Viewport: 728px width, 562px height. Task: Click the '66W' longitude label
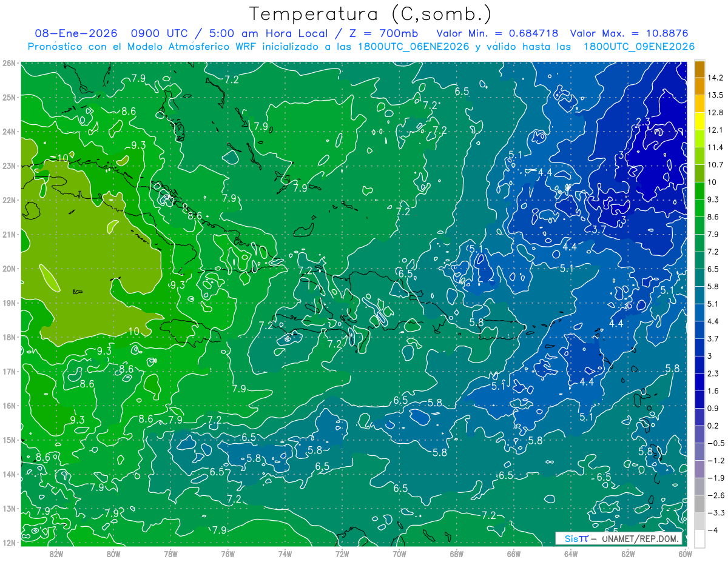(x=513, y=554)
